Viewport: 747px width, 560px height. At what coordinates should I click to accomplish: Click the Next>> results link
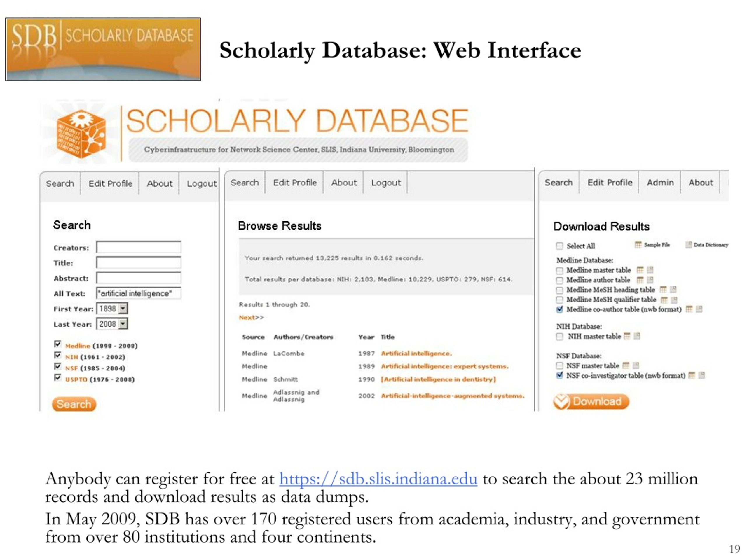coord(251,317)
